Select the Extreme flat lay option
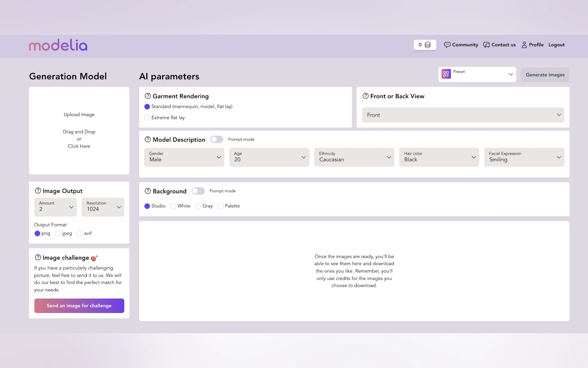The image size is (588, 368). [x=147, y=117]
